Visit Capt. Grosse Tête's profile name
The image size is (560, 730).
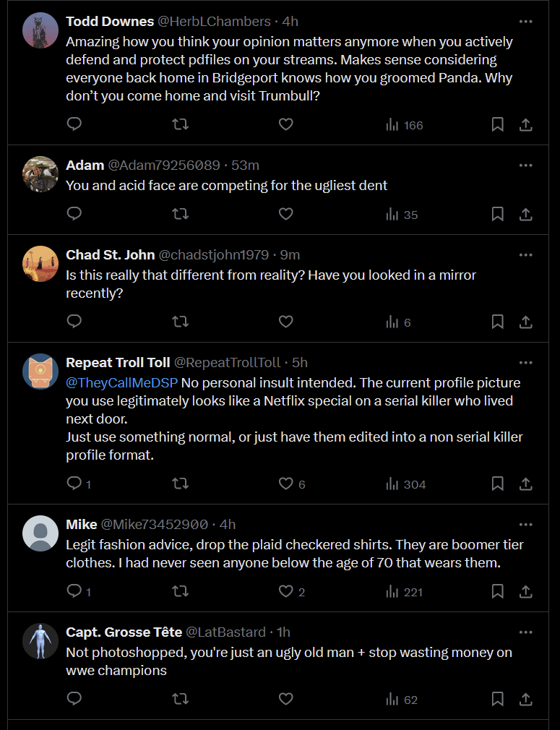pos(124,632)
